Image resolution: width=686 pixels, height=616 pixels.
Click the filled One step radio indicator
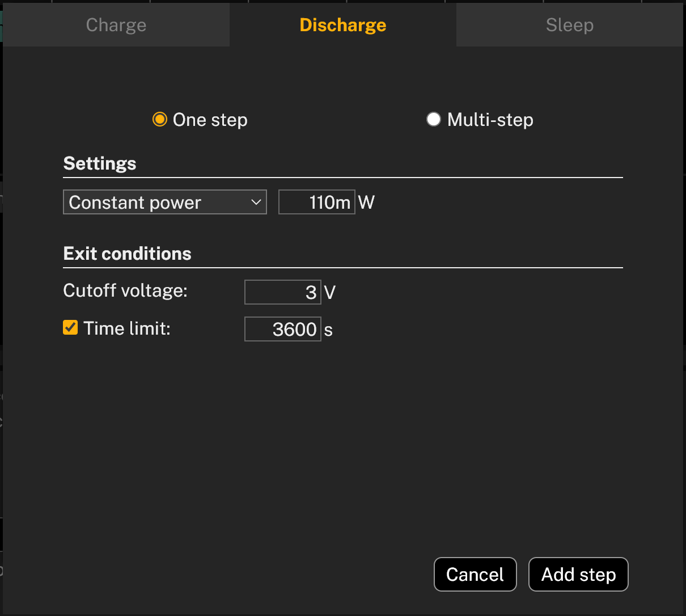(x=159, y=119)
